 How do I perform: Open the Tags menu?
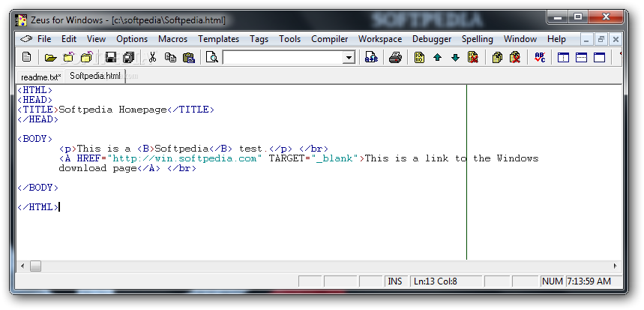coord(259,39)
